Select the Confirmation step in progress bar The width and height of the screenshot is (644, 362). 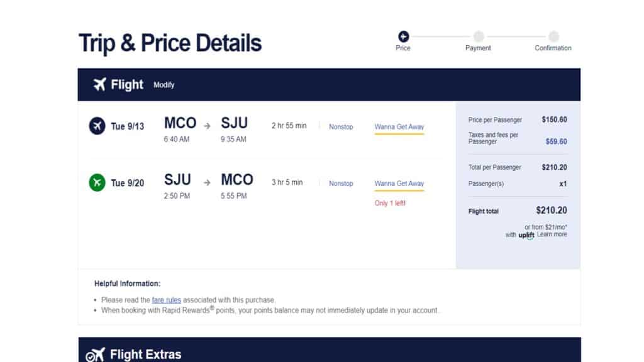(x=553, y=36)
